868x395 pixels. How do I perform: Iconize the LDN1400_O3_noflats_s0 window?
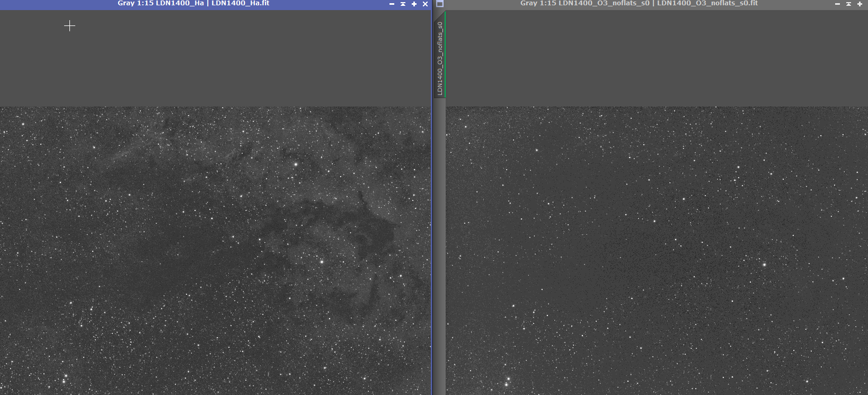tap(837, 4)
